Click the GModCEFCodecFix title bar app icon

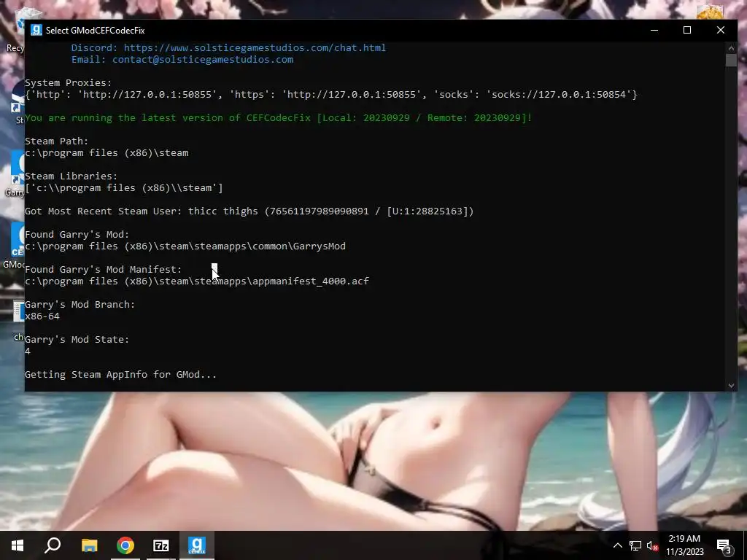pos(36,30)
